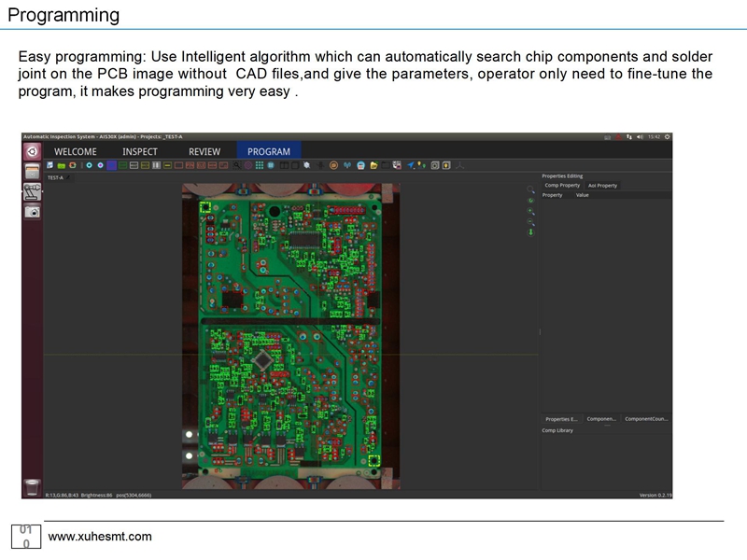Click the green download arrow icon
Image resolution: width=747 pixels, height=560 pixels.
tap(530, 232)
